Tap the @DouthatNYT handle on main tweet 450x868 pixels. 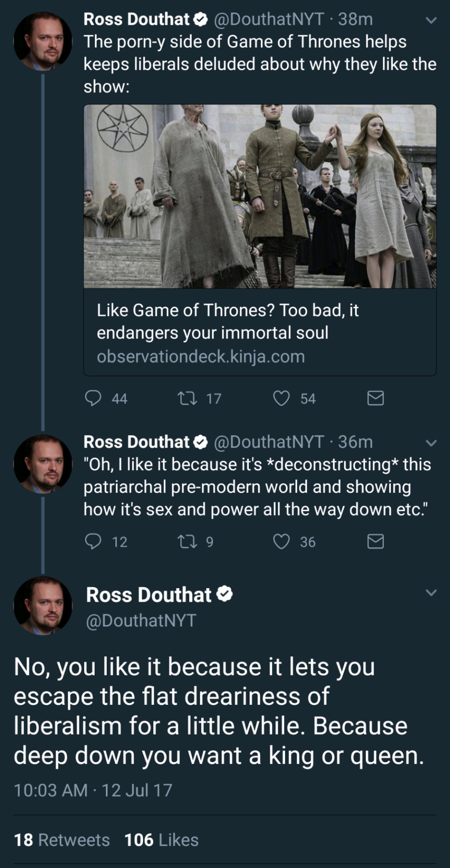(141, 620)
